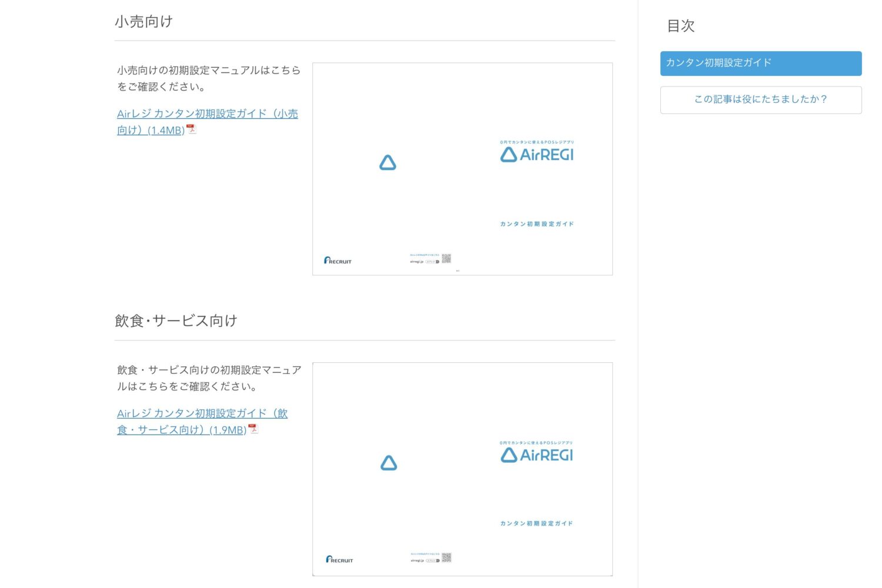
Task: Click the 飲食・サービス向け section heading
Action: (x=176, y=321)
